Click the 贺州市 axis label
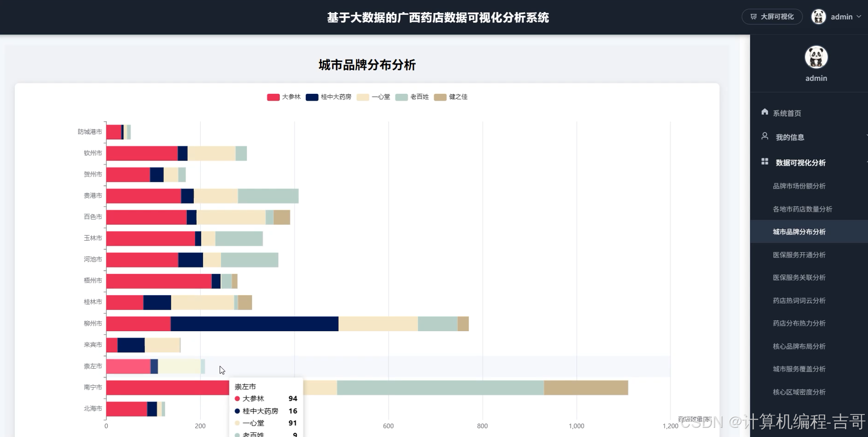This screenshot has width=868, height=437. coord(93,174)
